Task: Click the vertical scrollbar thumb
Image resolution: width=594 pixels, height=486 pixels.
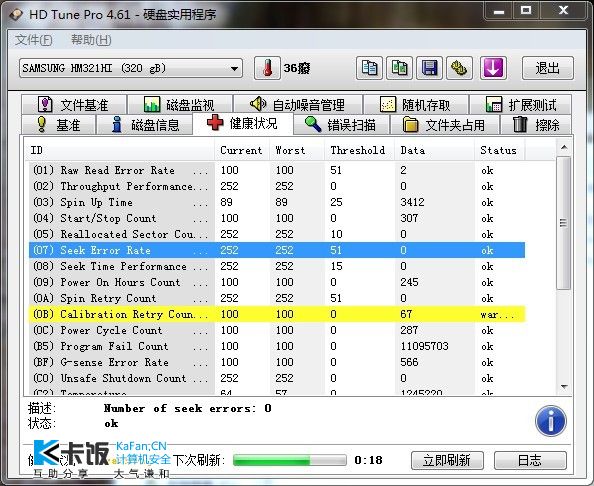Action: [564, 223]
